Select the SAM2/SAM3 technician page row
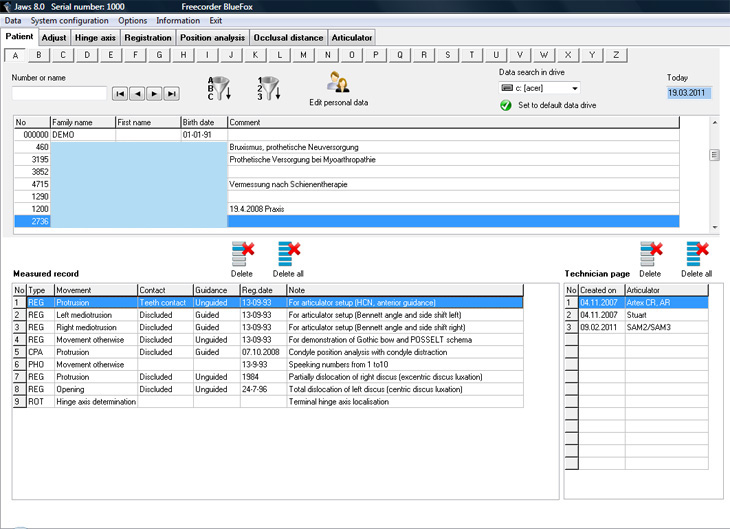Screen dimensions: 730x529 click(636, 327)
